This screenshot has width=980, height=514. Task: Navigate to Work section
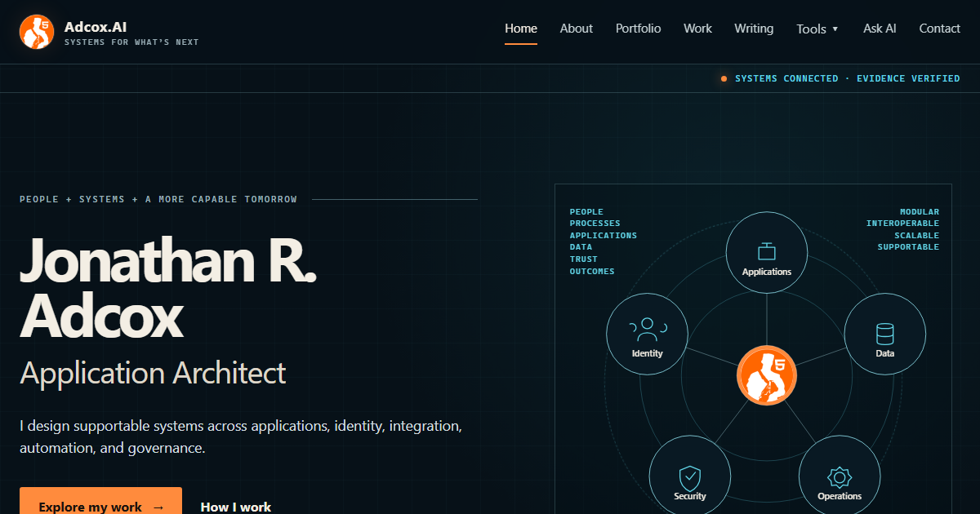(x=697, y=29)
